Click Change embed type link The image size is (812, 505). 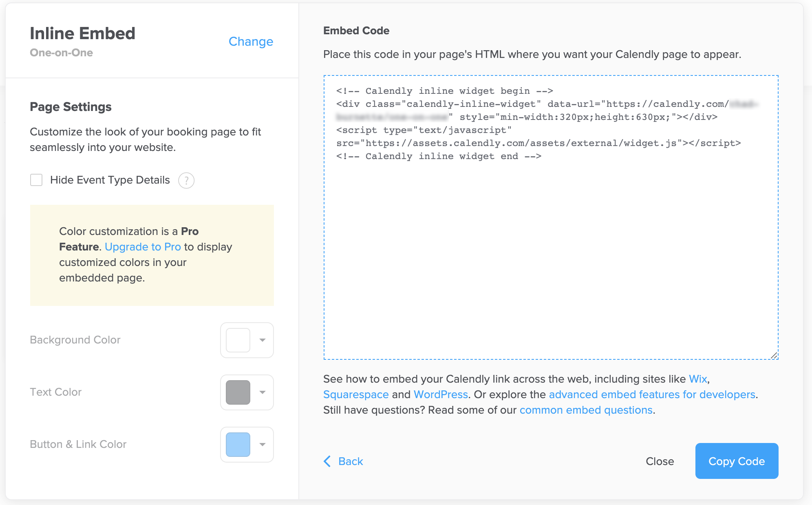[x=251, y=42]
